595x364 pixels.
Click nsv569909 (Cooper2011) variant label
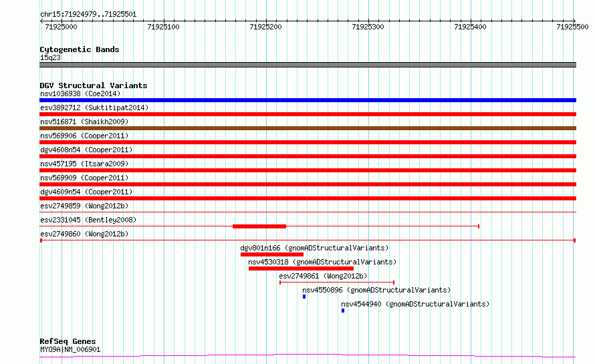[84, 178]
